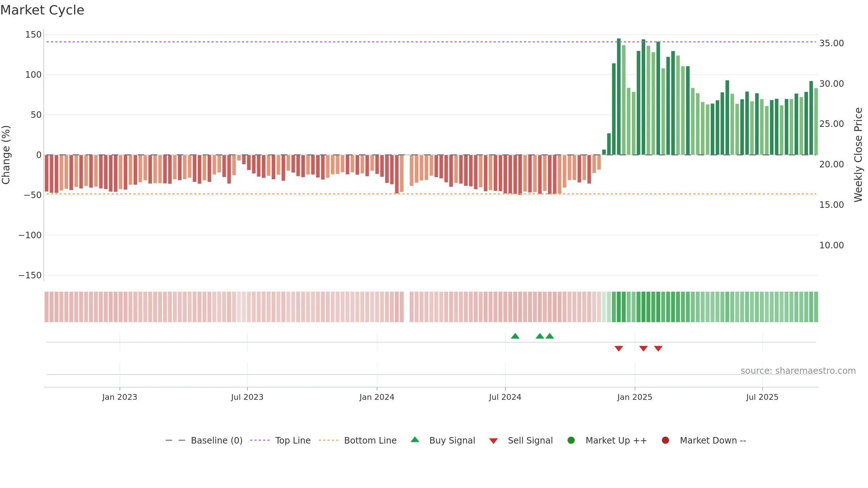Click the Jul 2024 axis label
This screenshot has width=868, height=488.
pos(505,397)
